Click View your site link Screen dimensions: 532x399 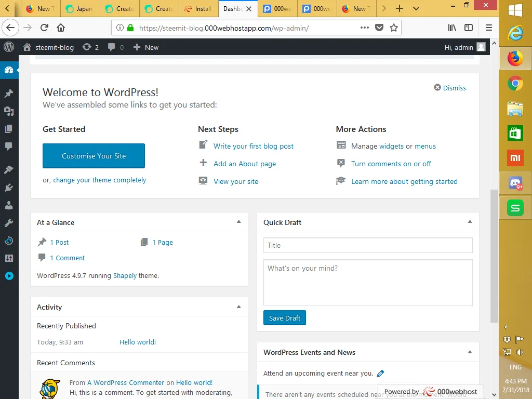click(236, 181)
